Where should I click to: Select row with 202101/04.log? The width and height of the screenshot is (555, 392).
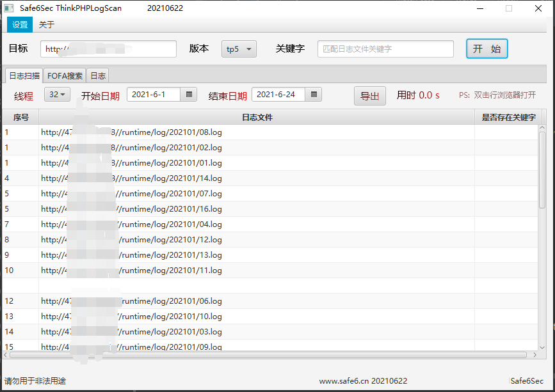coord(270,224)
